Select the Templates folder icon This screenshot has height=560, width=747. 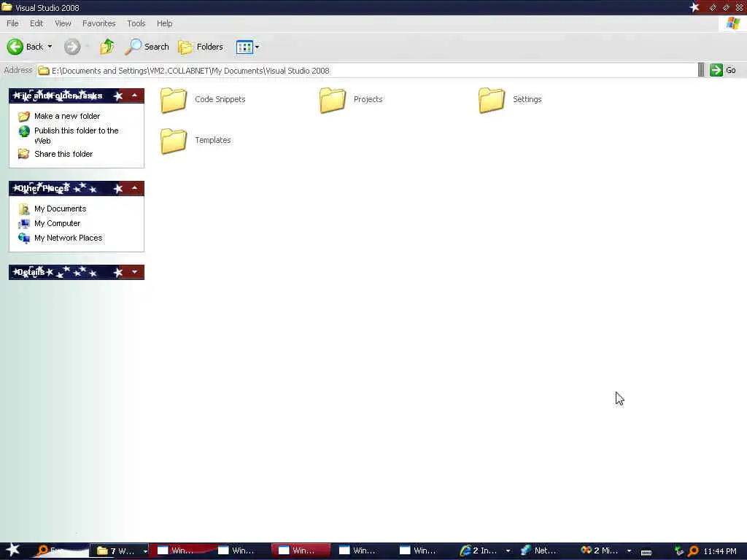(174, 141)
